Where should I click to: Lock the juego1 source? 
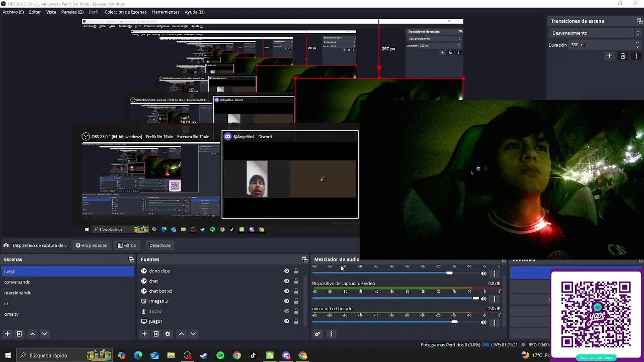296,321
